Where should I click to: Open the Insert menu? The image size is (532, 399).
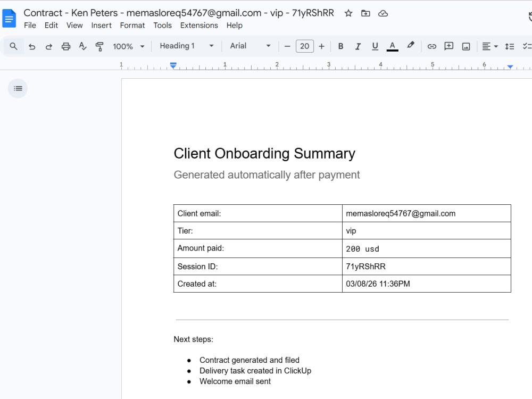click(x=101, y=26)
